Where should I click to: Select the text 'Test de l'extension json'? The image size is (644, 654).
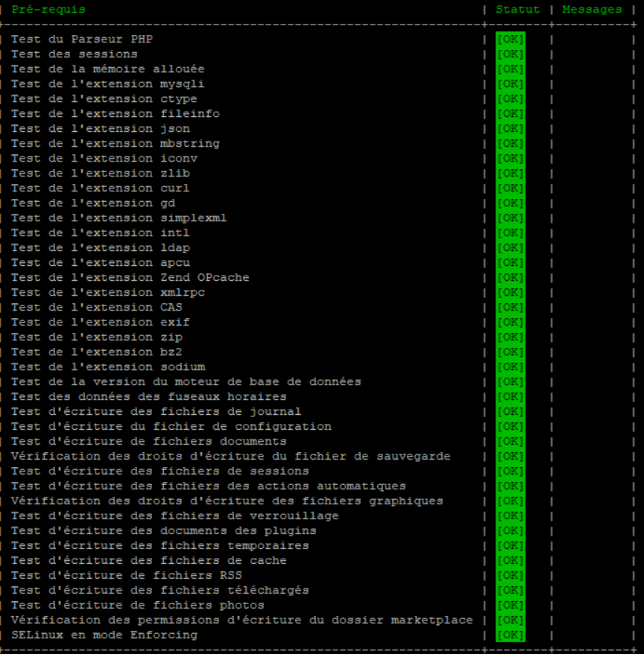(x=100, y=128)
